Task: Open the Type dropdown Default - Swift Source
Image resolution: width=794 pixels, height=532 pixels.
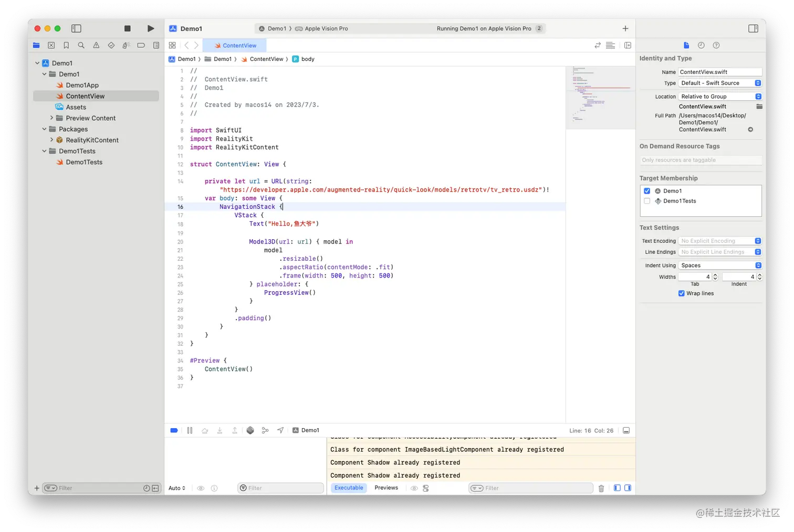Action: [x=719, y=83]
